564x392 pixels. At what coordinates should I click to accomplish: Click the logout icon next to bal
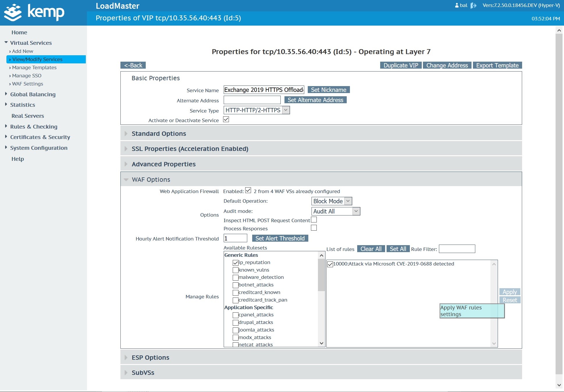[473, 6]
